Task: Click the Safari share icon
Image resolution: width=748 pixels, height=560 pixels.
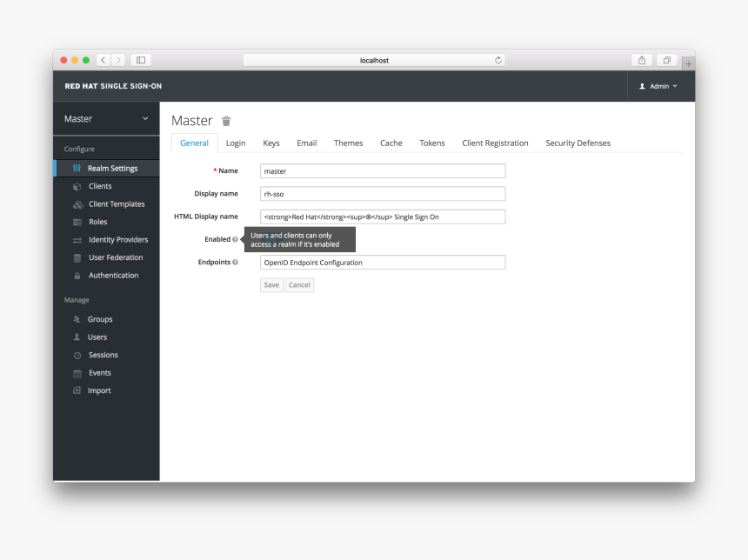Action: pos(642,60)
